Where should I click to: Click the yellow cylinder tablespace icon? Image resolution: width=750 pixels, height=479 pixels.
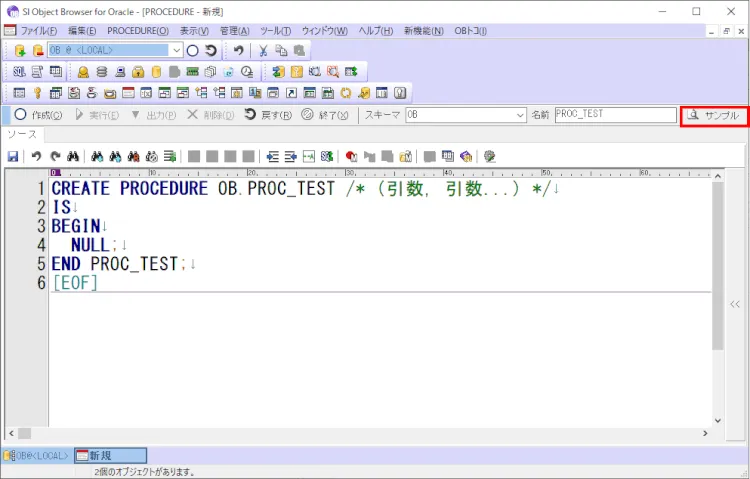pyautogui.click(x=156, y=72)
